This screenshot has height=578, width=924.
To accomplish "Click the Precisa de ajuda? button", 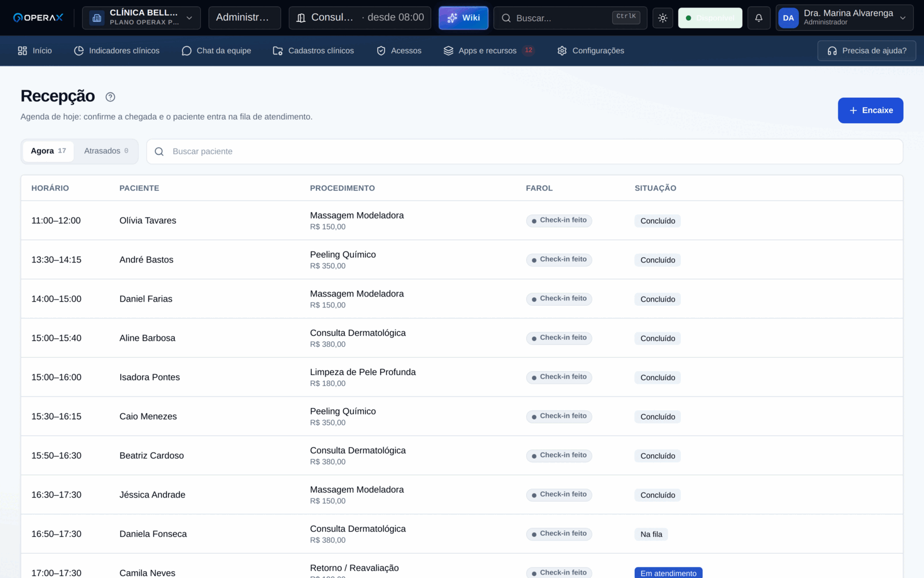I will pyautogui.click(x=866, y=51).
